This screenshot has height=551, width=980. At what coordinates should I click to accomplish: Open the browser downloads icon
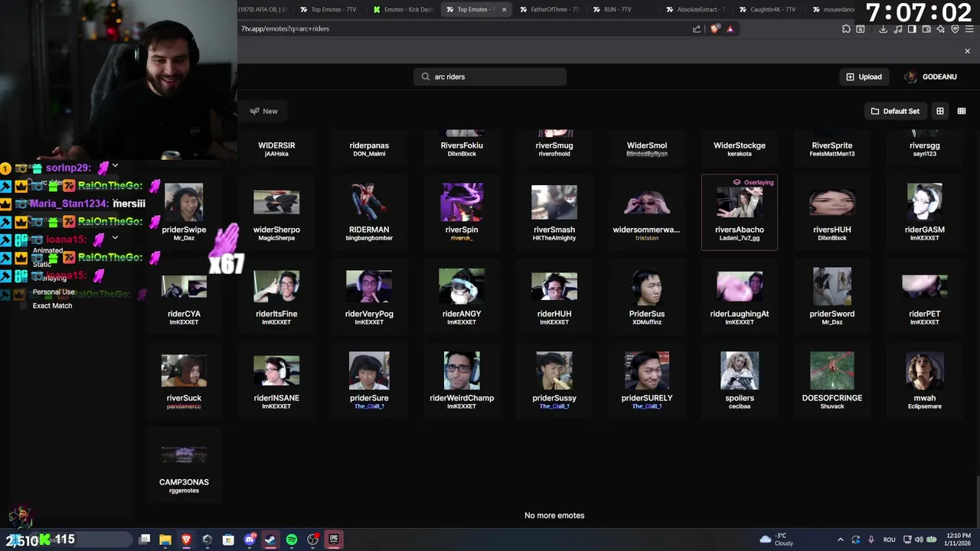click(x=883, y=29)
